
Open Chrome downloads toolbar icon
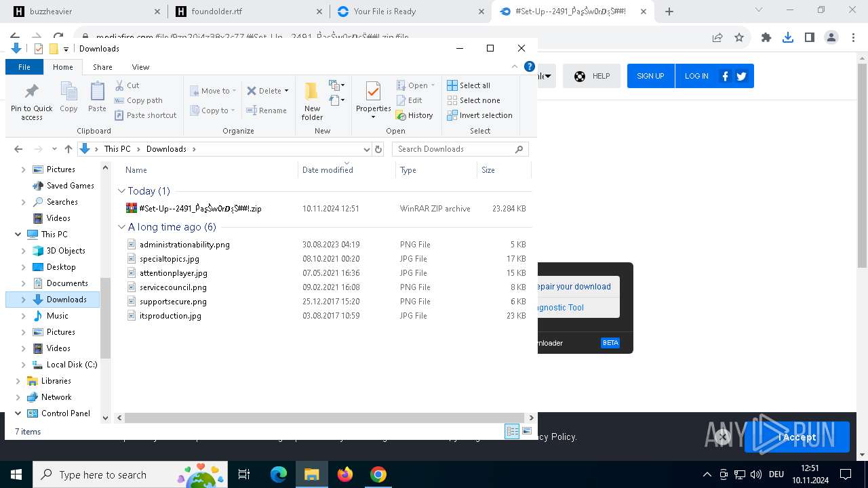point(788,38)
